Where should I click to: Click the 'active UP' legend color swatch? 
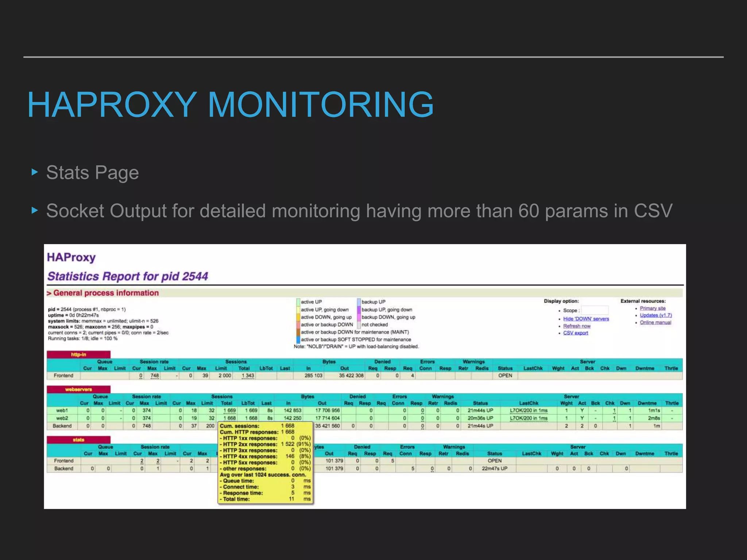298,302
